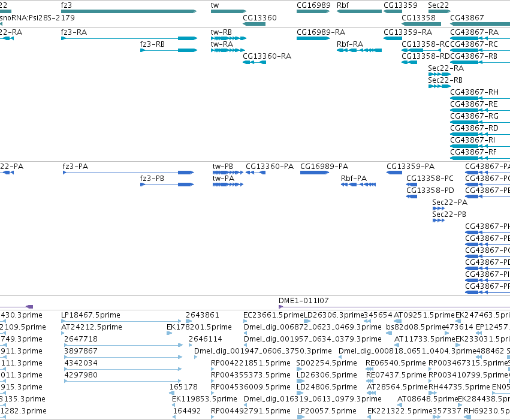Select EST LP20057.5prime
510x420 pixels.
pyautogui.click(x=300, y=417)
